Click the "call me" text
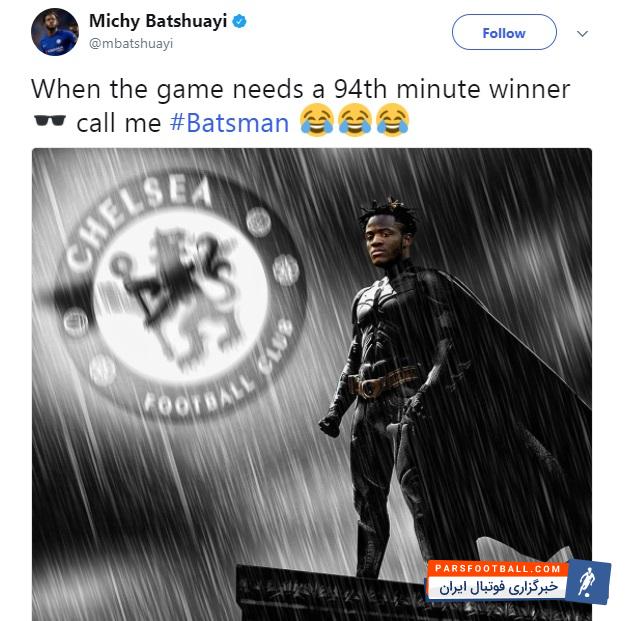The height and width of the screenshot is (621, 627). [x=119, y=123]
